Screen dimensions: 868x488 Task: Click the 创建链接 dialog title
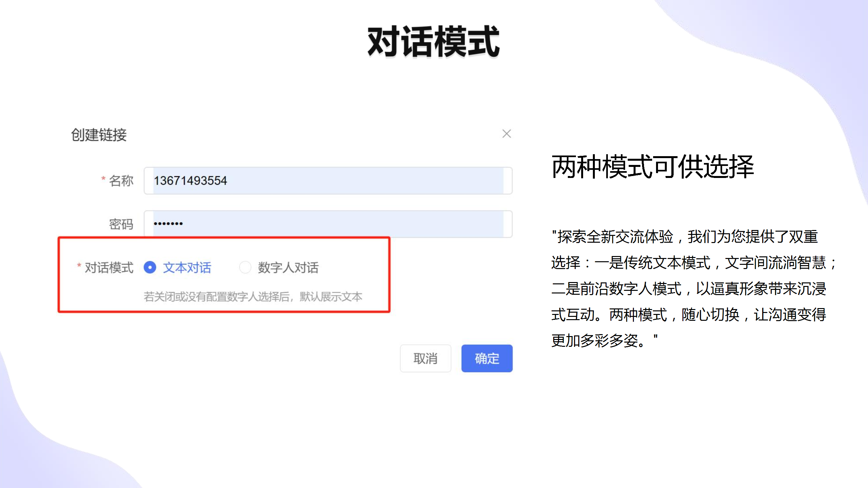(99, 135)
